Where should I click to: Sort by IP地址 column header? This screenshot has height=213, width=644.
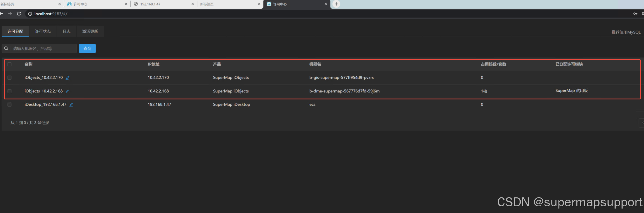(153, 64)
